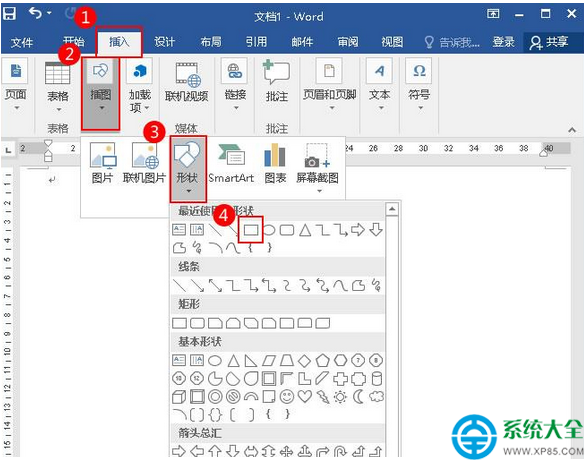This screenshot has height=462, width=586.
Task: Click the shapes gallery scroll-up arrow
Action: click(x=392, y=209)
